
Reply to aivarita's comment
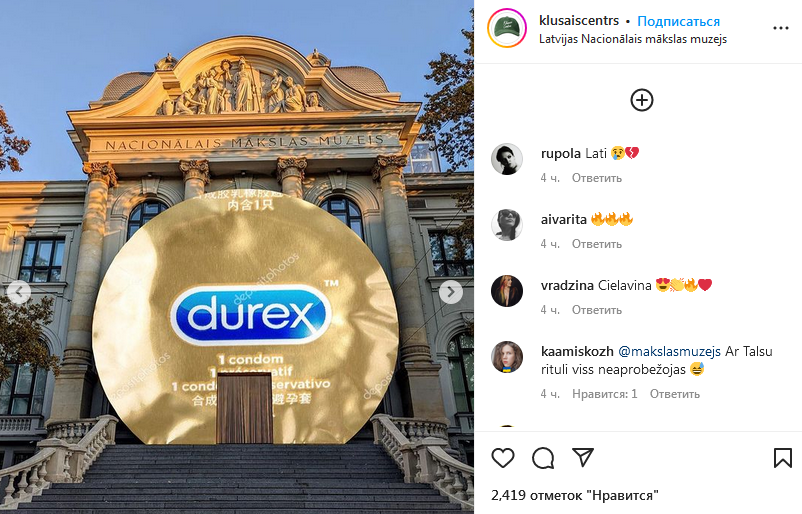(x=597, y=244)
